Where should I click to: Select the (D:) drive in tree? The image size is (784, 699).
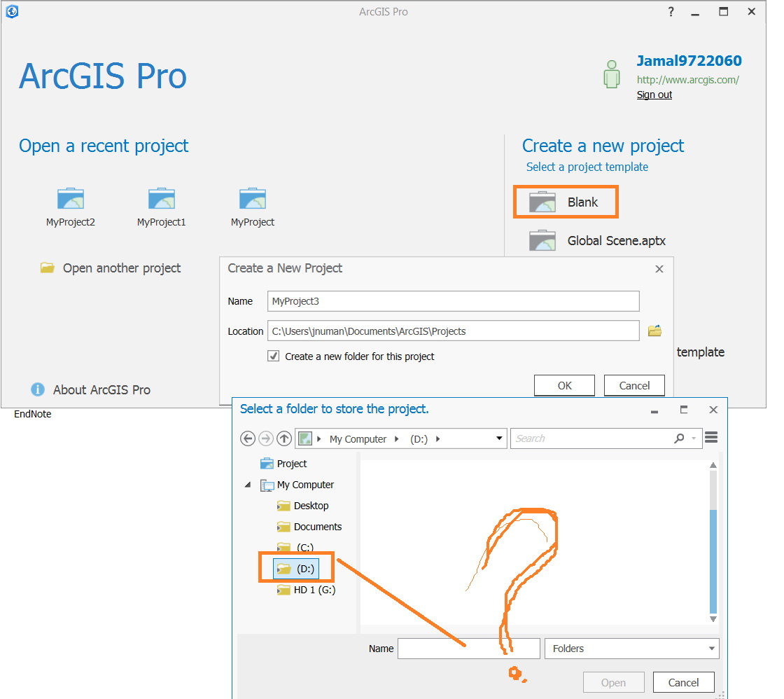(x=296, y=569)
